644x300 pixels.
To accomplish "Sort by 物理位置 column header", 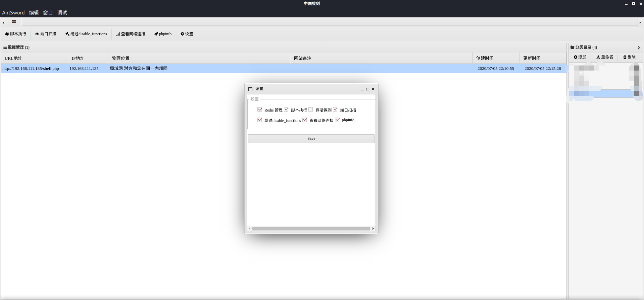I will tap(199, 58).
